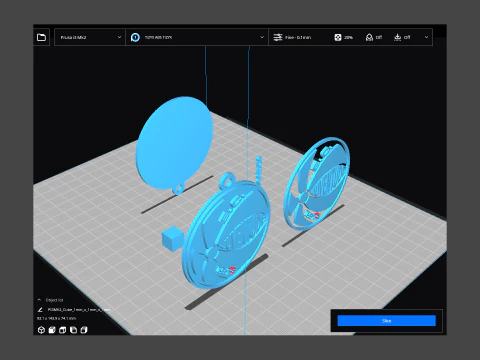Click the 'Object list' label
The height and width of the screenshot is (360, 480).
(54, 300)
